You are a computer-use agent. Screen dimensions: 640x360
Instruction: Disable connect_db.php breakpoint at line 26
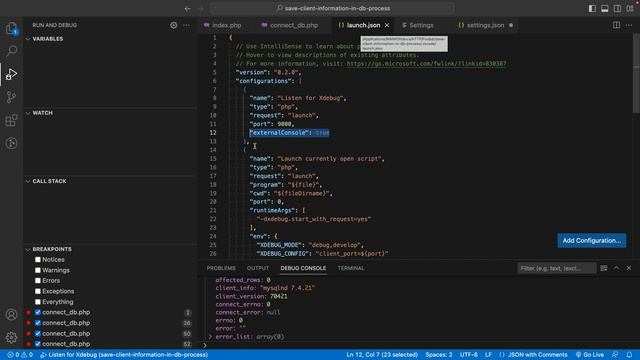38,323
